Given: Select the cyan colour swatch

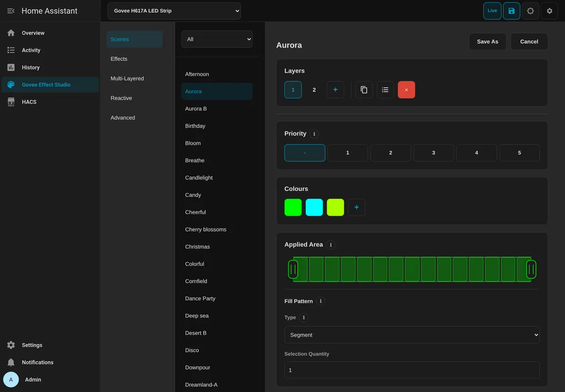Looking at the screenshot, I should coord(314,208).
